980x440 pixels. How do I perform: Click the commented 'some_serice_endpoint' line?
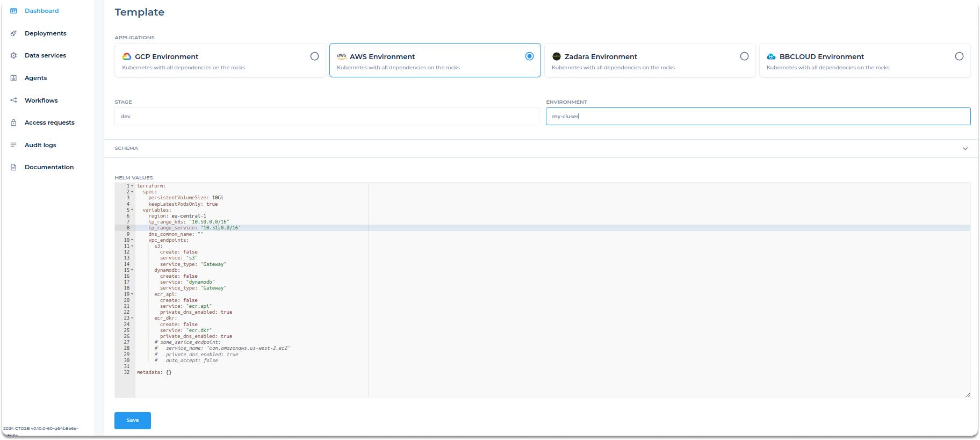[188, 342]
